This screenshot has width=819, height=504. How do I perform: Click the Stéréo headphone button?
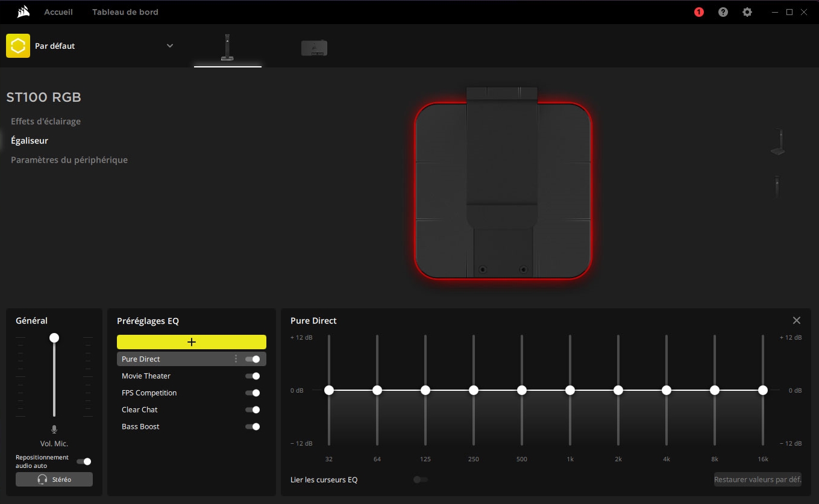pyautogui.click(x=54, y=479)
